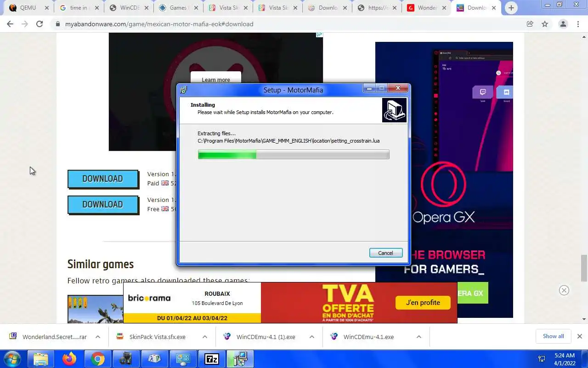Close the QEMU tab
Image resolution: width=588 pixels, height=368 pixels.
[x=47, y=8]
